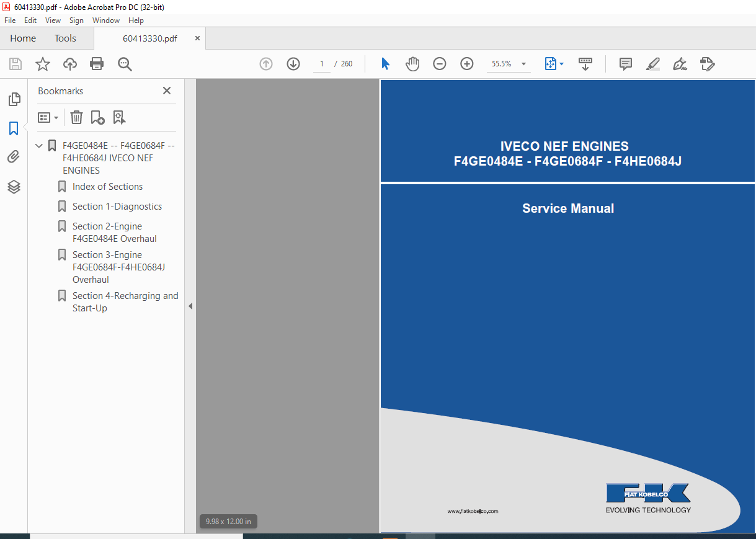Click the 9.98 x 12.00 in size label
The height and width of the screenshot is (539, 756).
tap(228, 522)
